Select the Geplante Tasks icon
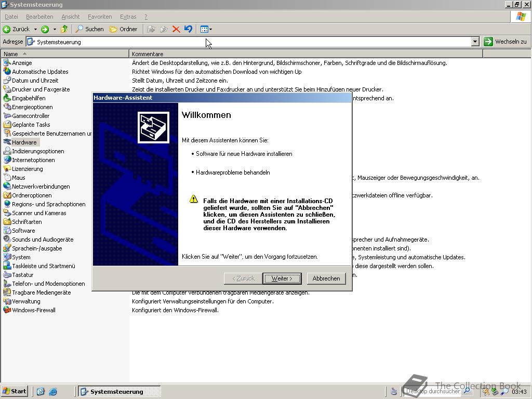Screen dimensions: 532x399 coord(7,124)
